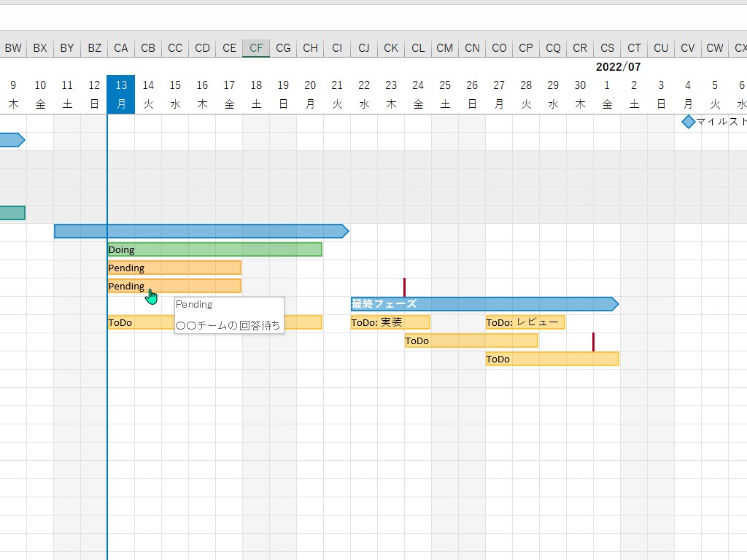Click the highlighted date cell 13
Image resolution: width=747 pixels, height=560 pixels.
coord(121,85)
